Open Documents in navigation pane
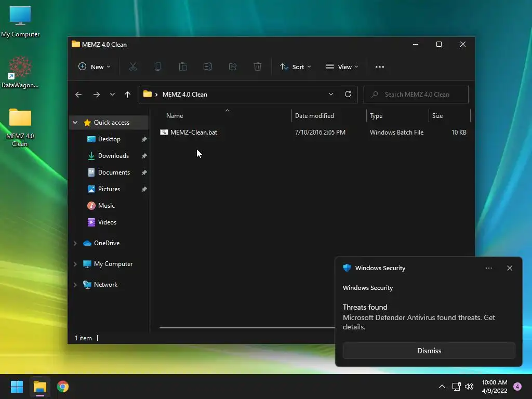Viewport: 532px width, 399px height. click(x=114, y=172)
